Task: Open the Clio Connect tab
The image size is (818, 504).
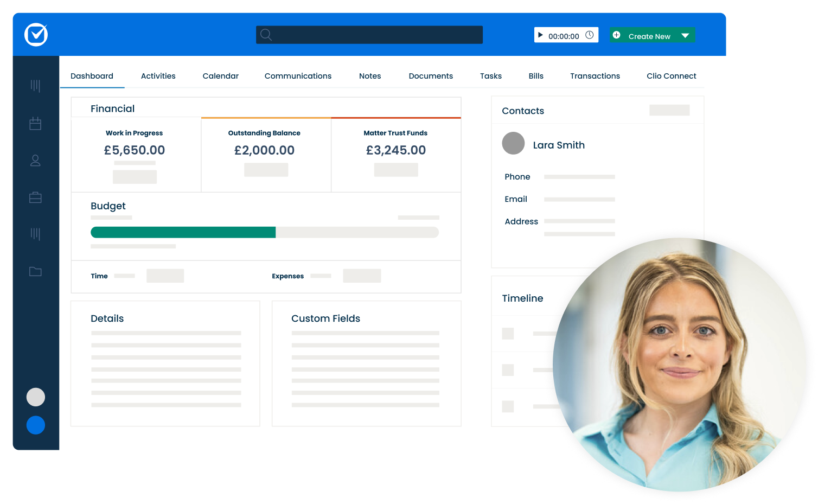Action: pyautogui.click(x=671, y=76)
